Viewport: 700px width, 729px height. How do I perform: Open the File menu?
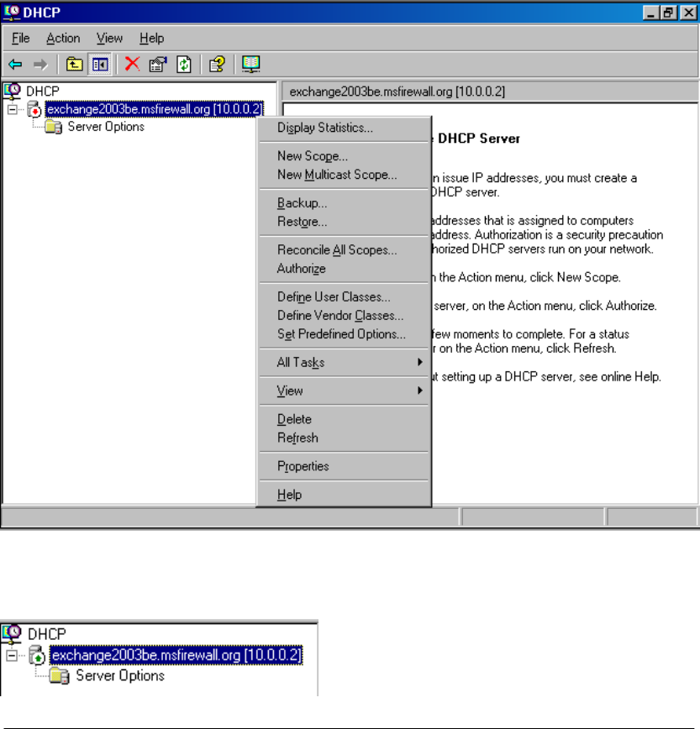pos(21,38)
